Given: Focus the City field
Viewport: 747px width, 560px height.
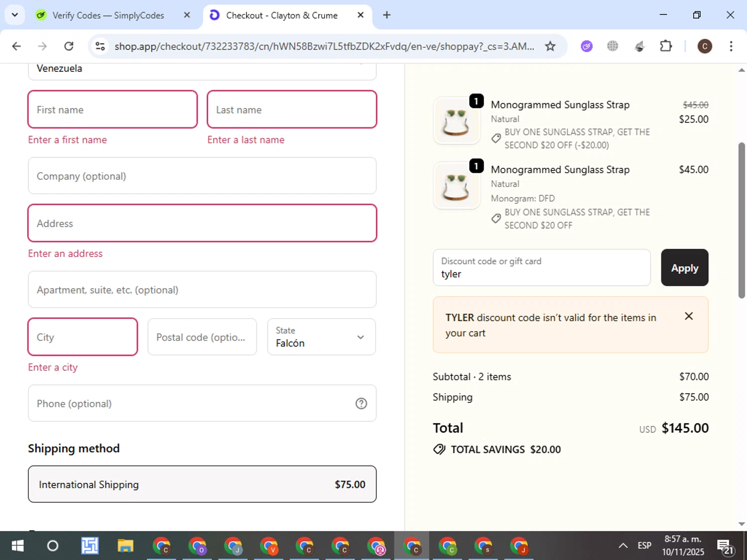Looking at the screenshot, I should [x=83, y=337].
